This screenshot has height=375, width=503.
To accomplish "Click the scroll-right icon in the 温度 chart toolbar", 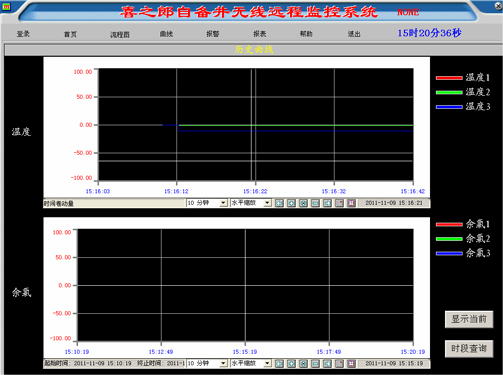I will 327,203.
